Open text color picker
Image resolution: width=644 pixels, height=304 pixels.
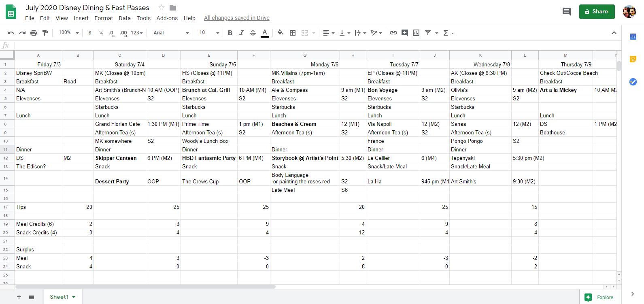pyautogui.click(x=265, y=33)
